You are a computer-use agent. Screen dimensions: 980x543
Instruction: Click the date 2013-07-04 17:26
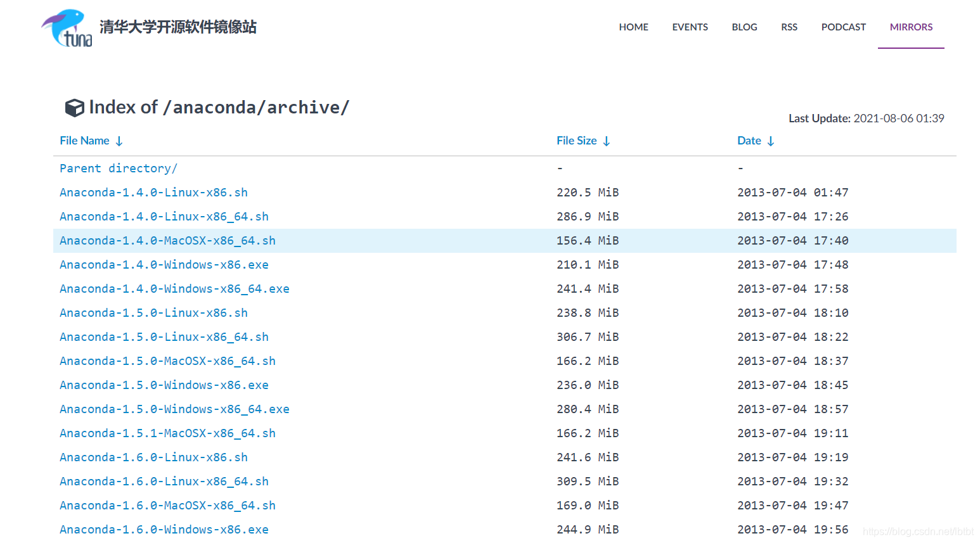(792, 217)
